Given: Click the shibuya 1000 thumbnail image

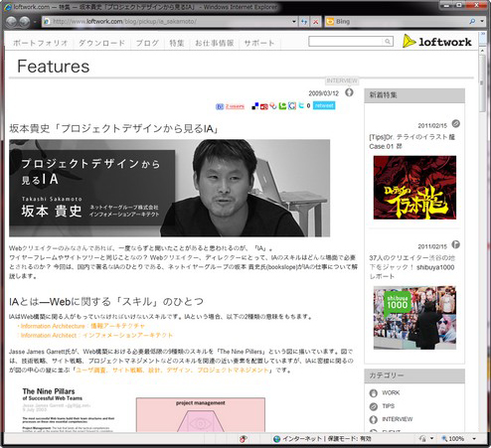Looking at the screenshot, I should 414,318.
